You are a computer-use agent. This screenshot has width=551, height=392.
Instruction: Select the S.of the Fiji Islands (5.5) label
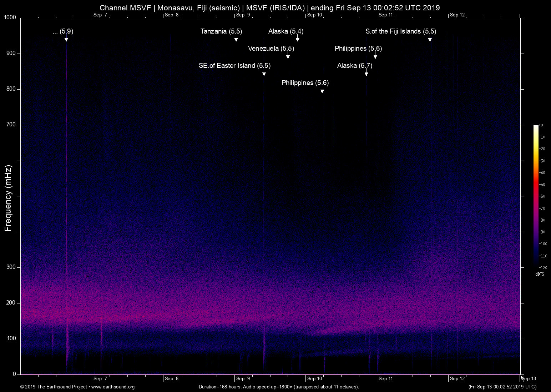tap(400, 31)
